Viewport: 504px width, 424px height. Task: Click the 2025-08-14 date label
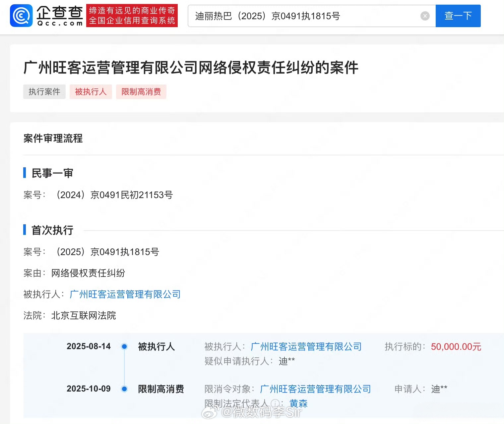pyautogui.click(x=89, y=346)
